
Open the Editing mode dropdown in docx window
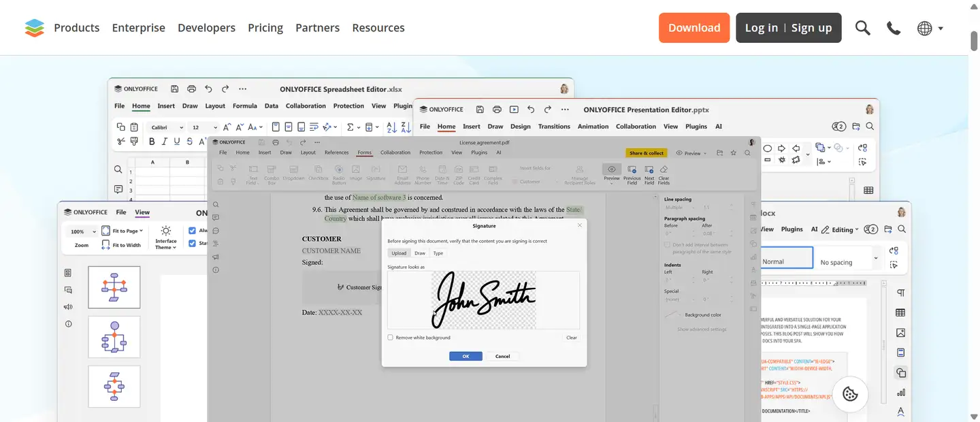(840, 229)
